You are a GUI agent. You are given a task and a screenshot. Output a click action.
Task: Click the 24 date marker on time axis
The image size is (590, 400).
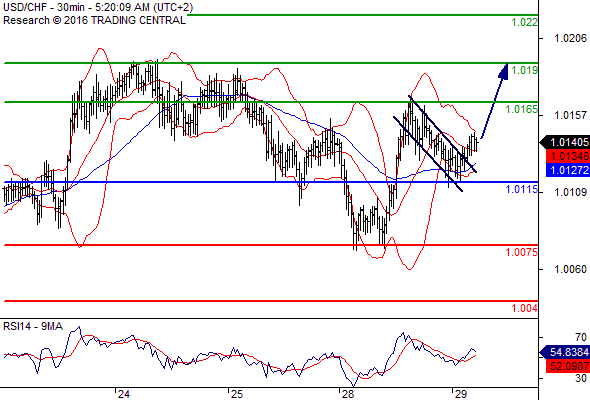click(x=123, y=394)
